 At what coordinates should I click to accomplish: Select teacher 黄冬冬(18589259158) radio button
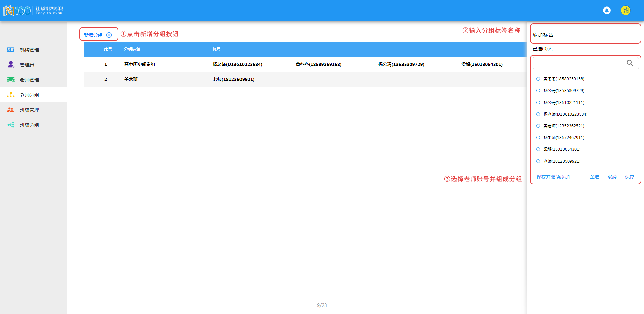[x=538, y=79]
